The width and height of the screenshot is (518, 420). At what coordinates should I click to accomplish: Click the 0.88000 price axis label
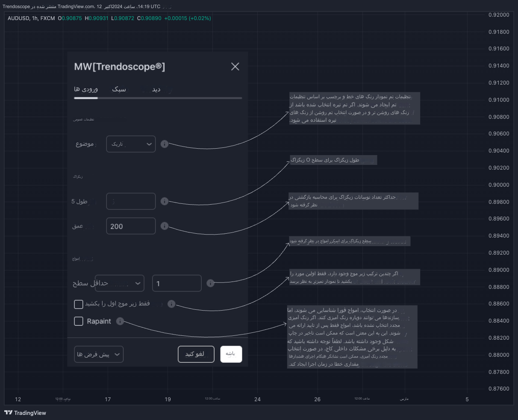click(499, 355)
